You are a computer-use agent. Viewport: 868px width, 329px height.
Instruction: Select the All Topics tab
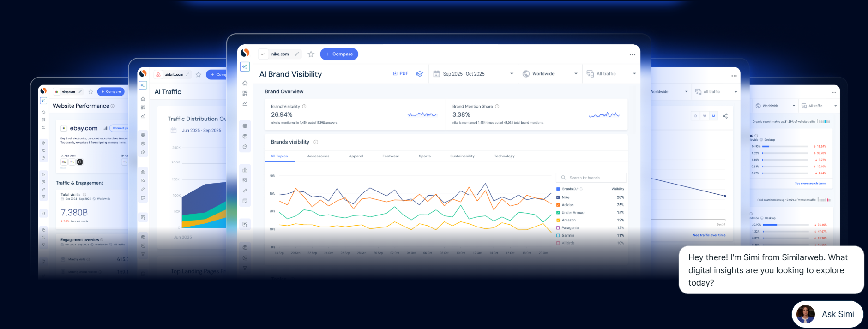(279, 156)
